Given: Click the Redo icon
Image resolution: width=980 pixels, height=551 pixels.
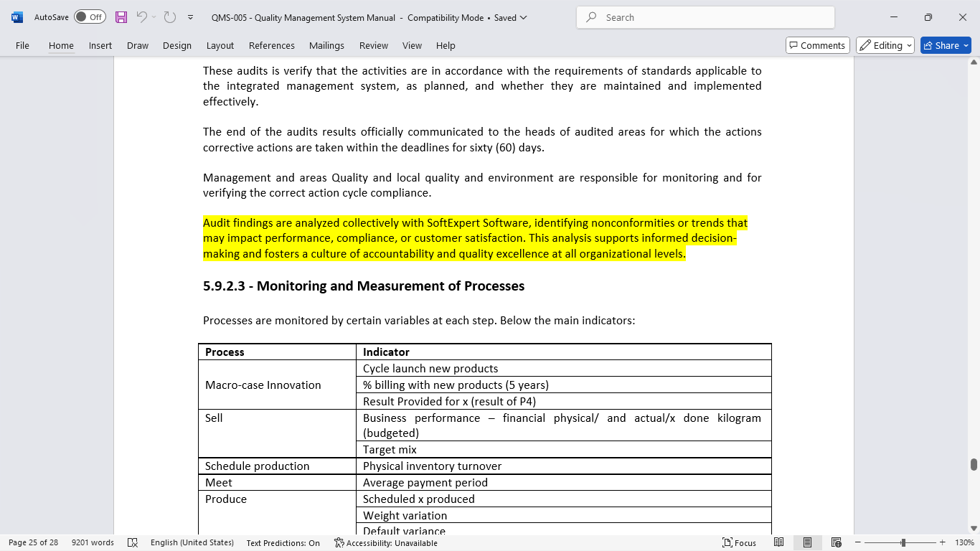Looking at the screenshot, I should [170, 17].
